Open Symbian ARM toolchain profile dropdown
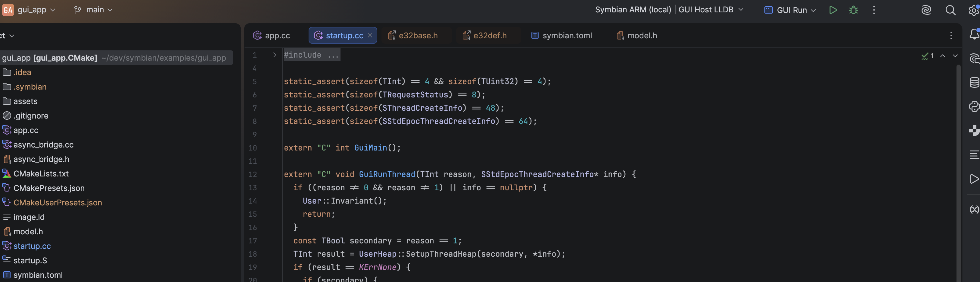The width and height of the screenshot is (980, 282). pos(669,10)
